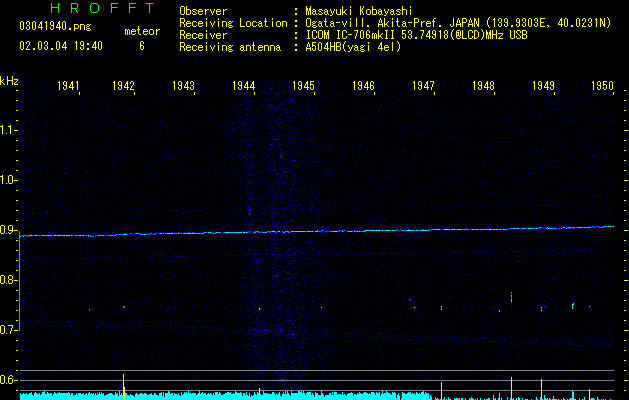Click the date stamp 02.03.04 19:40
The width and height of the screenshot is (629, 400).
click(x=61, y=46)
